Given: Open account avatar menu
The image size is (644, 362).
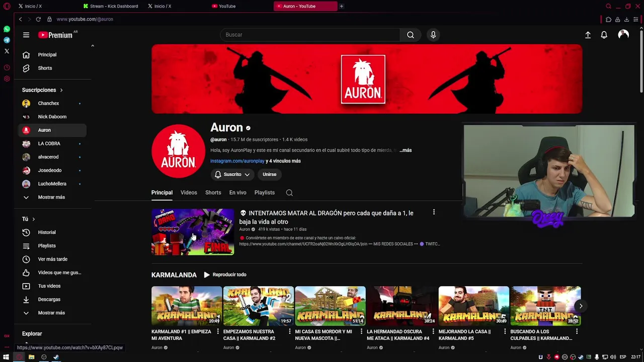Looking at the screenshot, I should pyautogui.click(x=623, y=35).
